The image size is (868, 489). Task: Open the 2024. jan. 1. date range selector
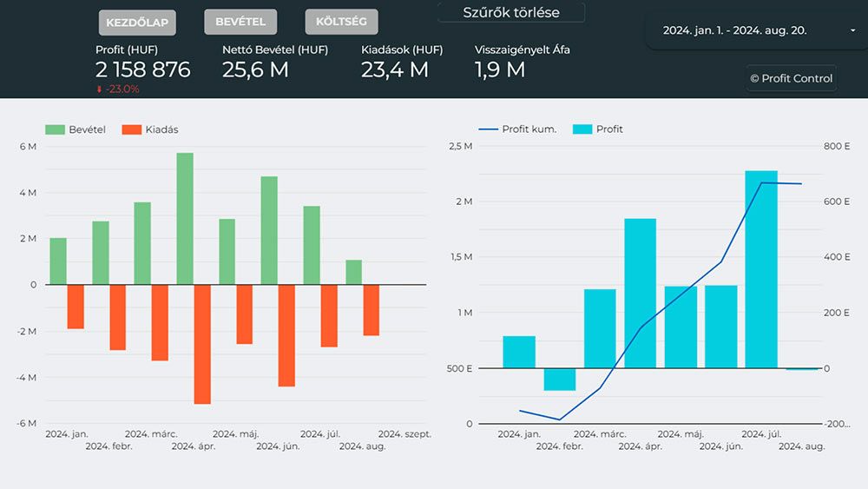[x=734, y=30]
